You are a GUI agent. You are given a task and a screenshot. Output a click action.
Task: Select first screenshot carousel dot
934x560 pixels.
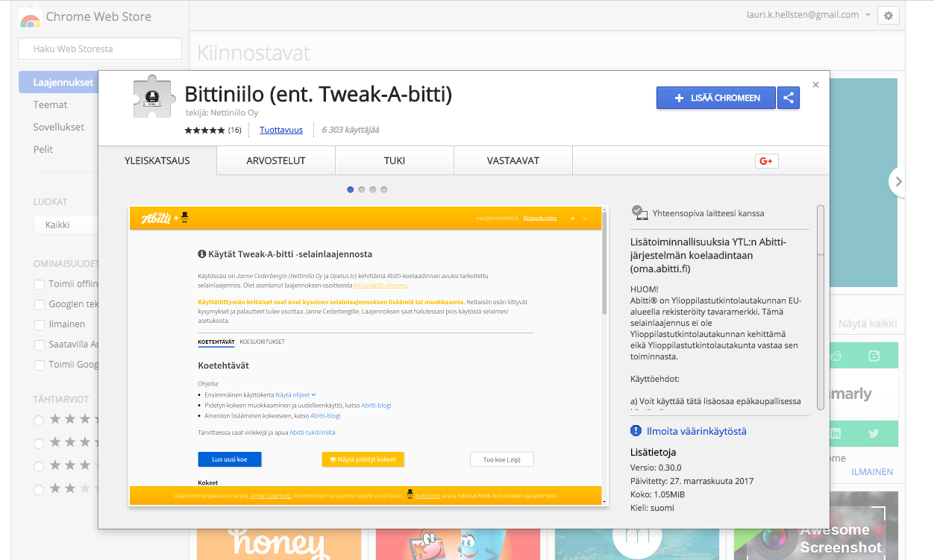click(x=351, y=189)
